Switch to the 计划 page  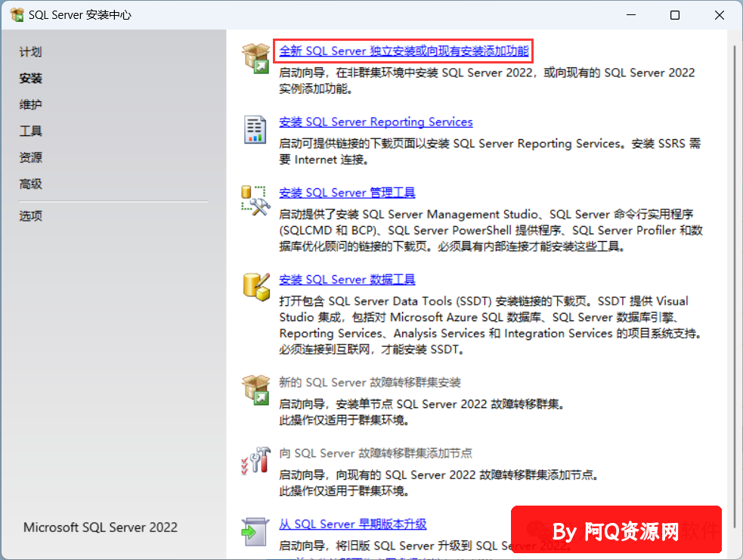(x=30, y=51)
